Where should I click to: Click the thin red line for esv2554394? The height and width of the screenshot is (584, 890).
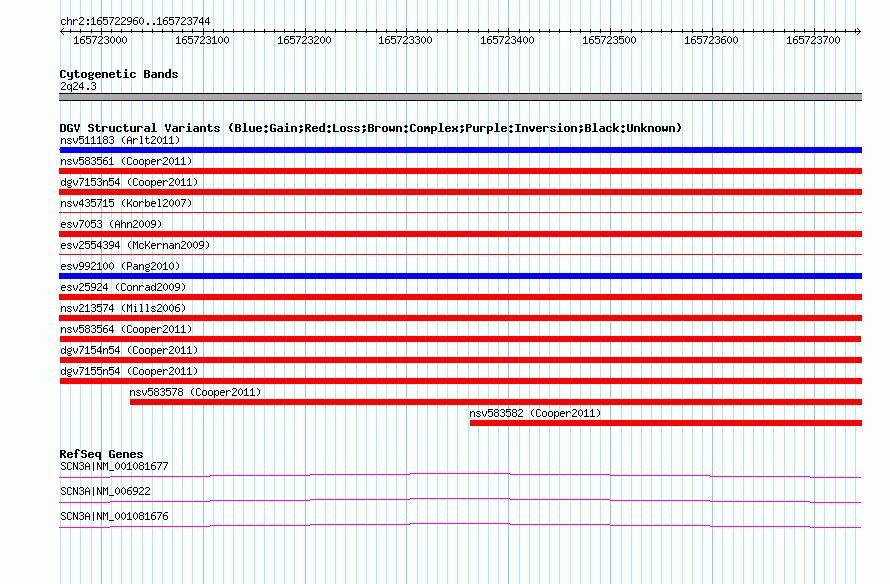coord(460,255)
